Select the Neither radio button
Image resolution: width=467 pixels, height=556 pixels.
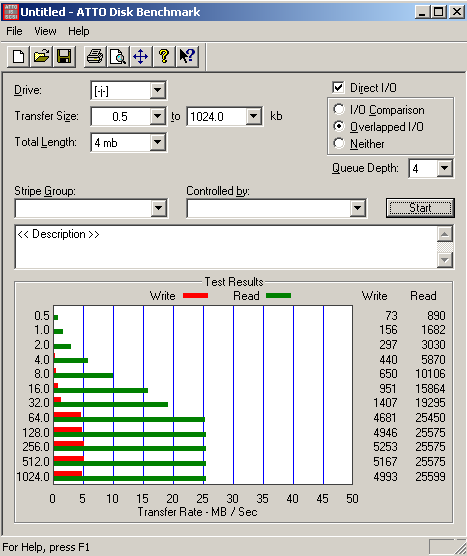(x=339, y=143)
